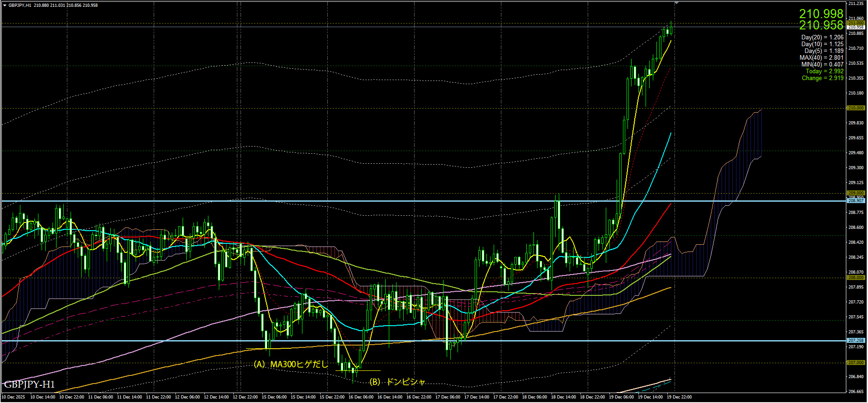Screen dimensions: 868x403
Task: Click the 208.907 blue horizontal line label
Action: (x=855, y=200)
